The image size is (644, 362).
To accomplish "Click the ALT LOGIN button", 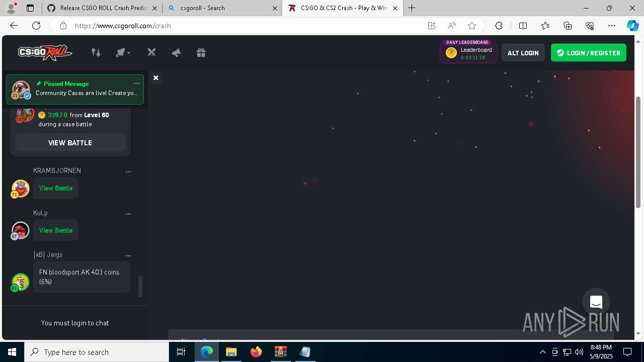I will 523,53.
